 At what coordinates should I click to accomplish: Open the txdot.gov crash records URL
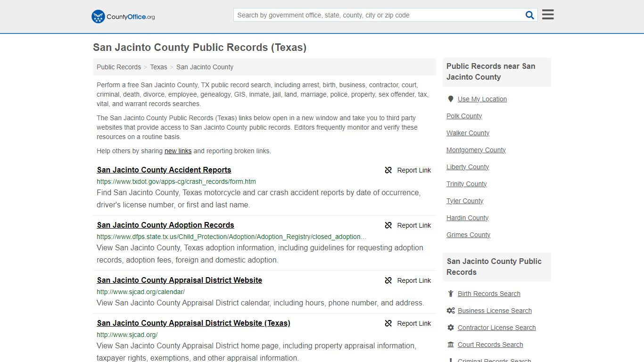click(x=176, y=181)
